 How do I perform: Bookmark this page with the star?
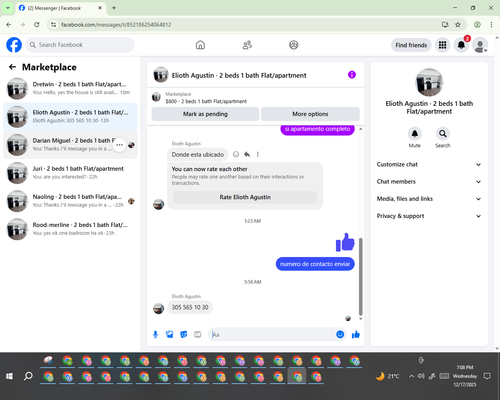[x=458, y=24]
